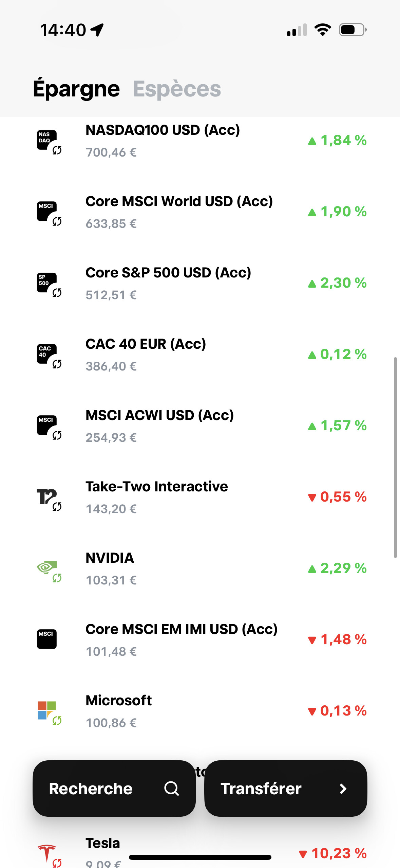Tap the NASDAQ100 ETF icon
400x868 pixels.
[47, 141]
